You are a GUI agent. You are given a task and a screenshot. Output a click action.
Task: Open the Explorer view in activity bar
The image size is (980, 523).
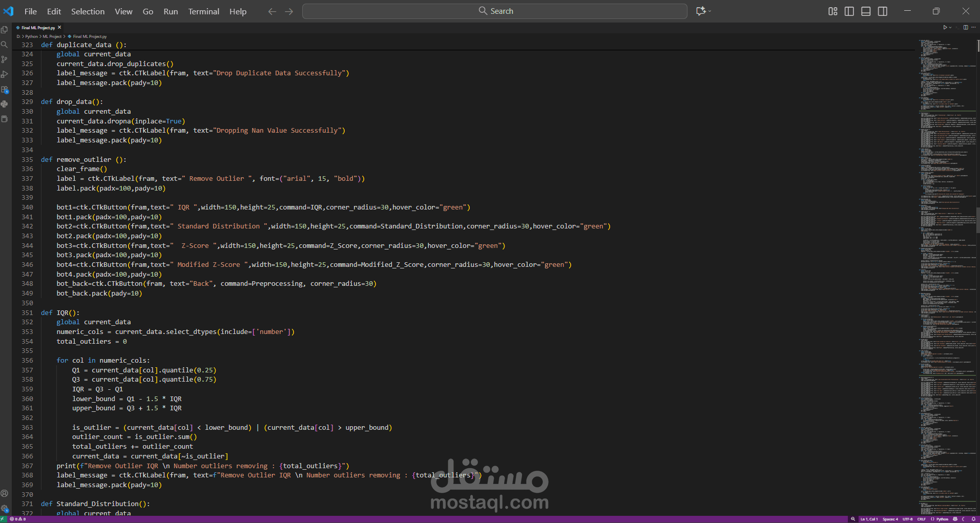coord(5,30)
